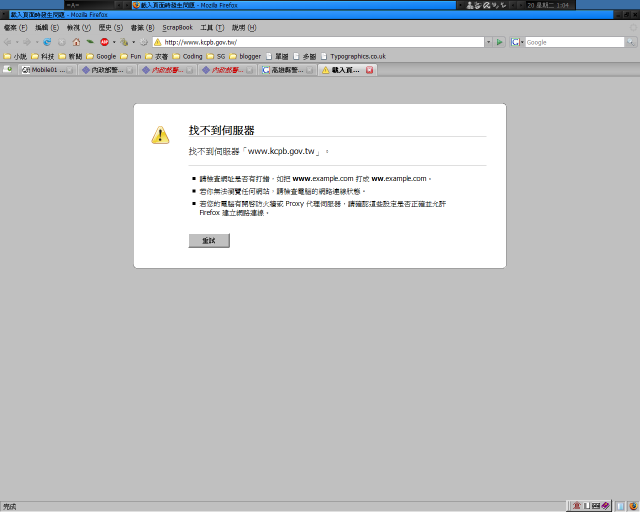Open the 書籤 (B) menu

[x=142, y=28]
